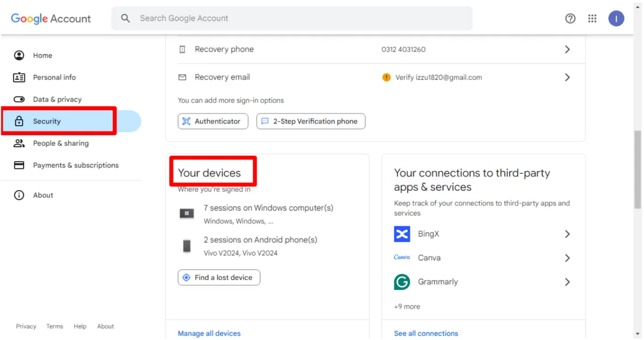Image resolution: width=644 pixels, height=340 pixels.
Task: Select Payments & subscriptions in sidebar
Action: pos(75,165)
